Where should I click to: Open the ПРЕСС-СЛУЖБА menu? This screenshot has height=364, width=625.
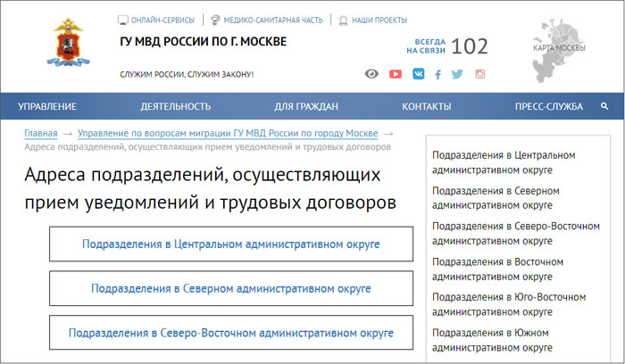point(549,107)
